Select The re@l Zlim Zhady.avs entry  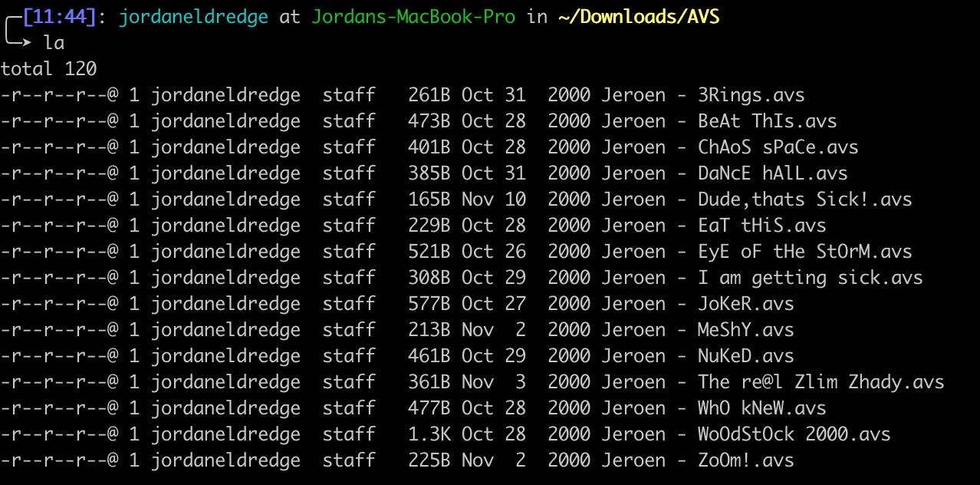pyautogui.click(x=821, y=382)
